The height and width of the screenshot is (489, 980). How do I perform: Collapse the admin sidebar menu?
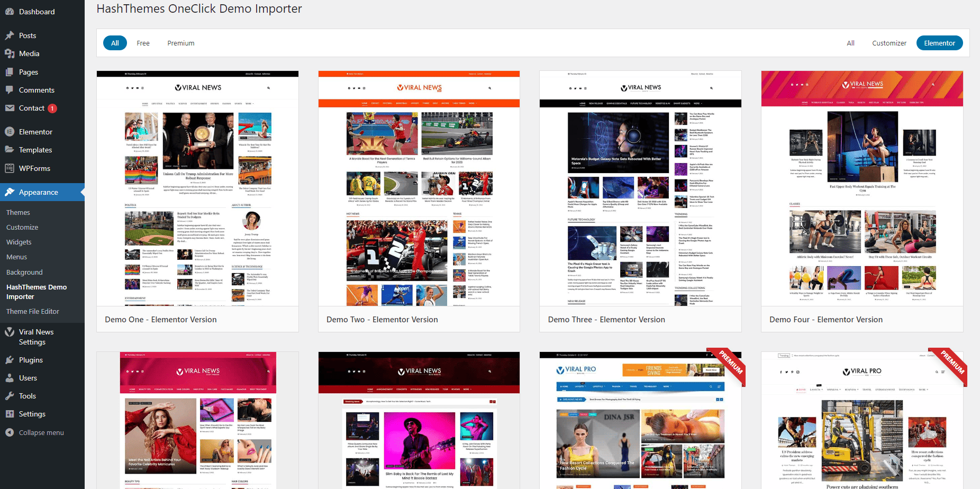42,432
